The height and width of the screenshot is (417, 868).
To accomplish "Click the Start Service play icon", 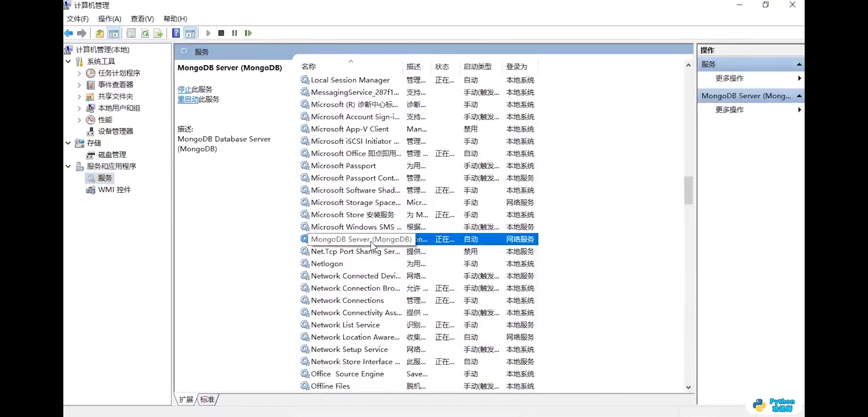I will coord(208,33).
